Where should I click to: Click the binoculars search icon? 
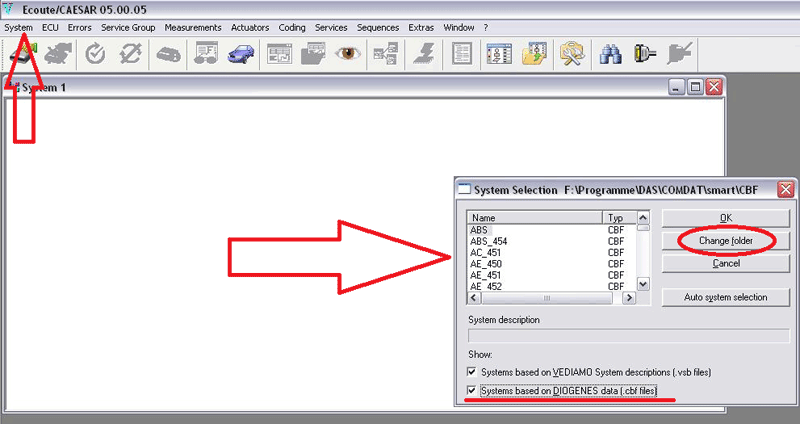pyautogui.click(x=610, y=54)
